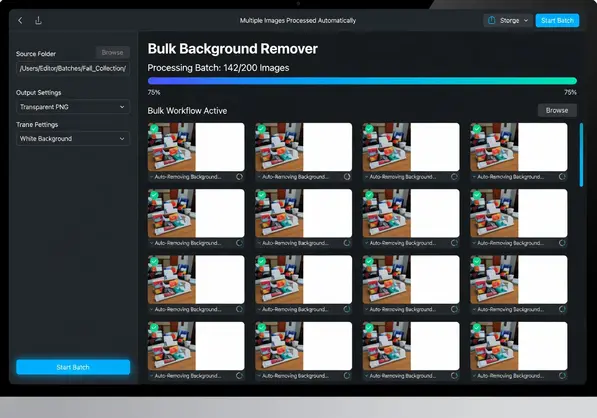Expand caption chevron on second row, fourth card

pyautogui.click(x=474, y=243)
